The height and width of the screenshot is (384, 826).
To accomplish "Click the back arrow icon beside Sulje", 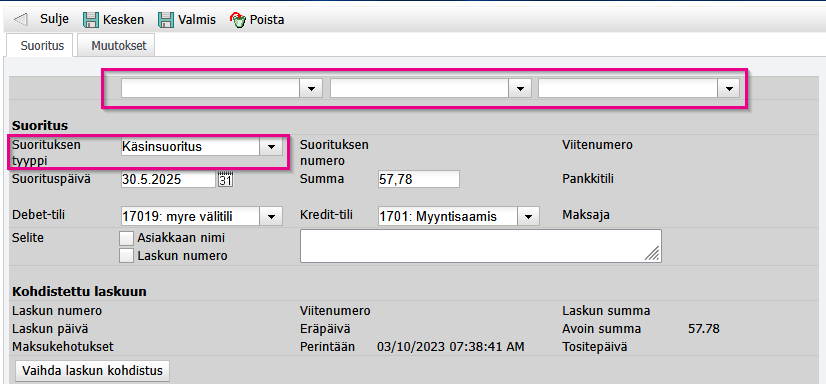I will tap(20, 20).
